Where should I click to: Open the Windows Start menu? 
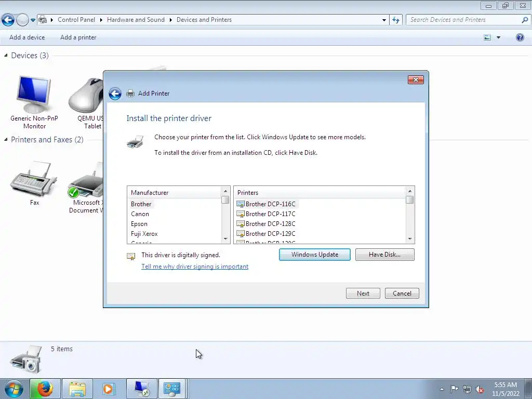(14, 389)
